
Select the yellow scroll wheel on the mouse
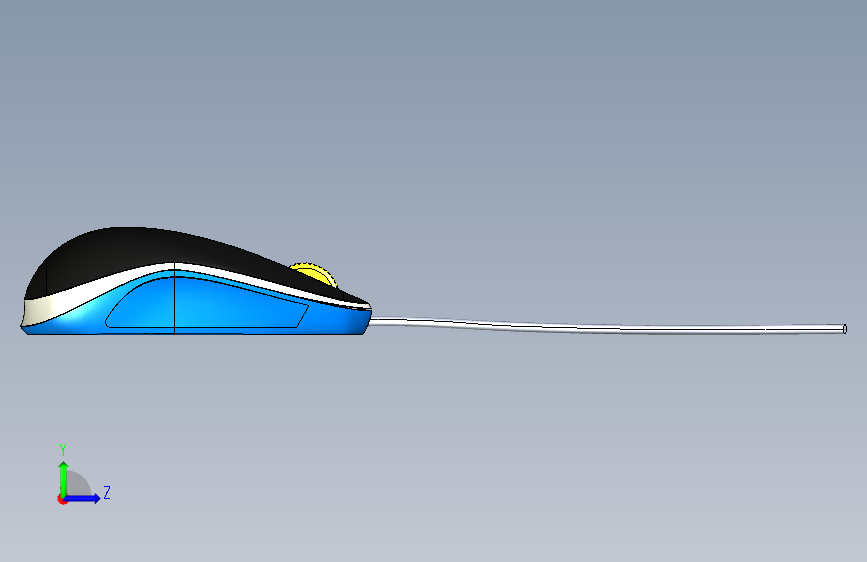317,274
